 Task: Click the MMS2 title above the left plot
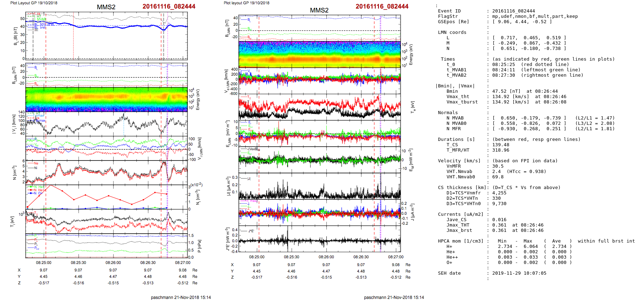pos(106,7)
